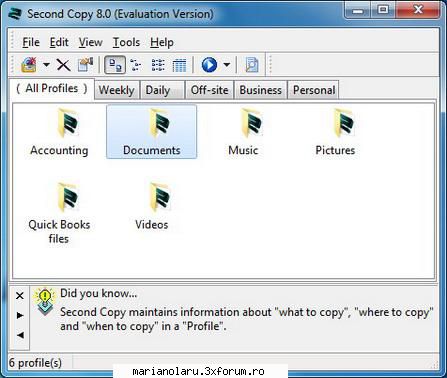This screenshot has height=378, width=447.
Task: Expand the Run dropdown arrow
Action: pos(227,65)
